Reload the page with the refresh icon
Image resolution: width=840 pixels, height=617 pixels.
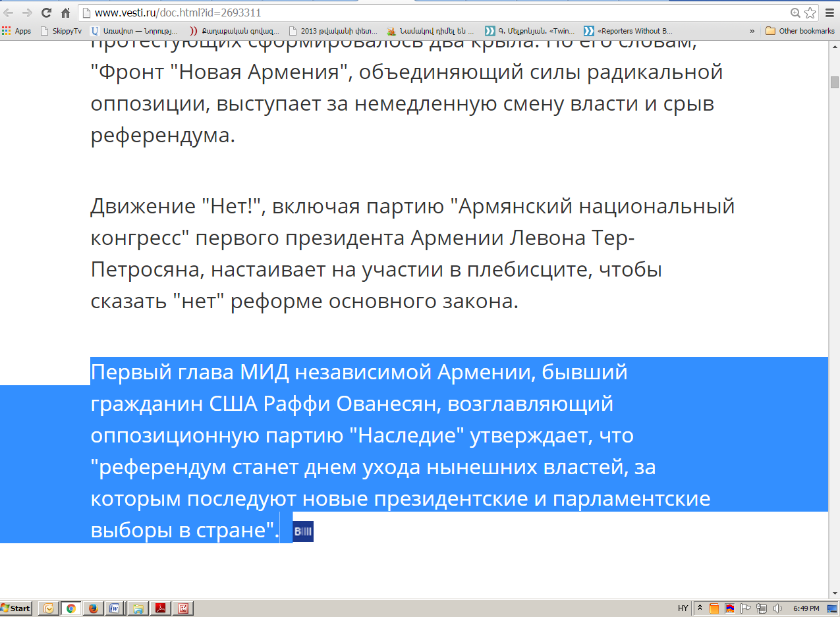[46, 13]
